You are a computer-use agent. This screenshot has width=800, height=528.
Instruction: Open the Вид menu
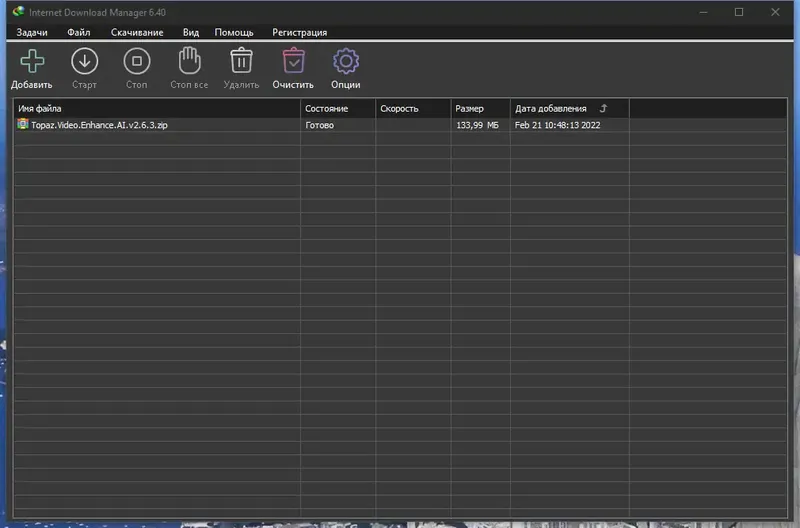(x=191, y=32)
